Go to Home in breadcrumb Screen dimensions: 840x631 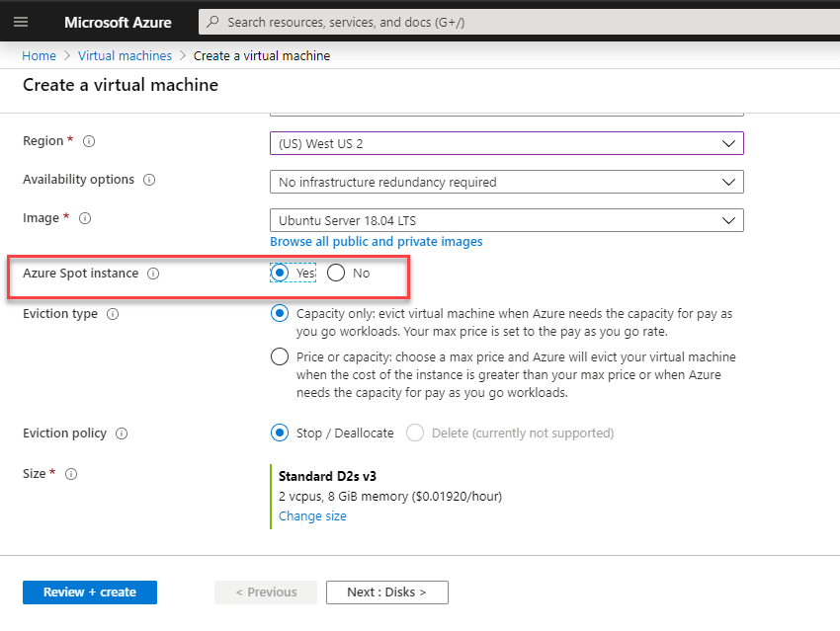click(x=39, y=56)
